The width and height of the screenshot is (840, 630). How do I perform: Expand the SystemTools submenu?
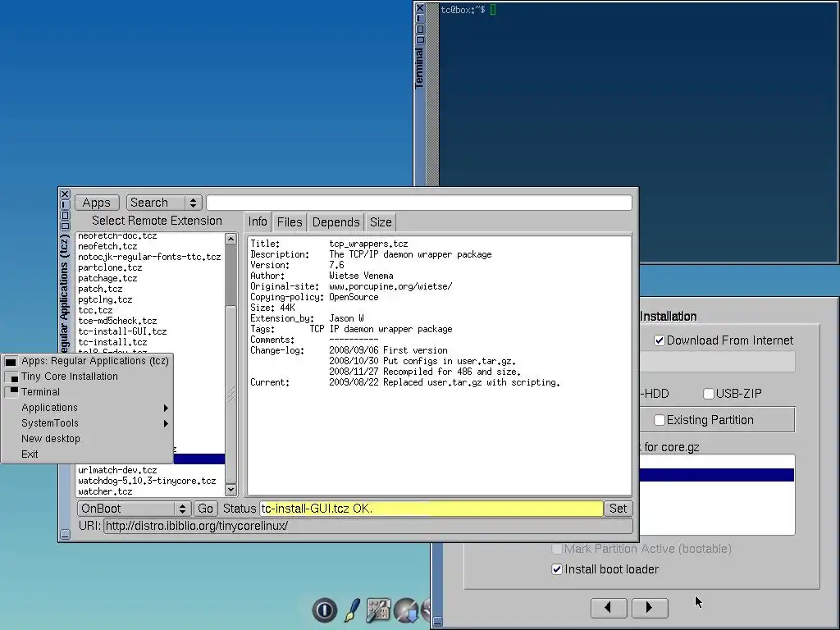point(89,423)
